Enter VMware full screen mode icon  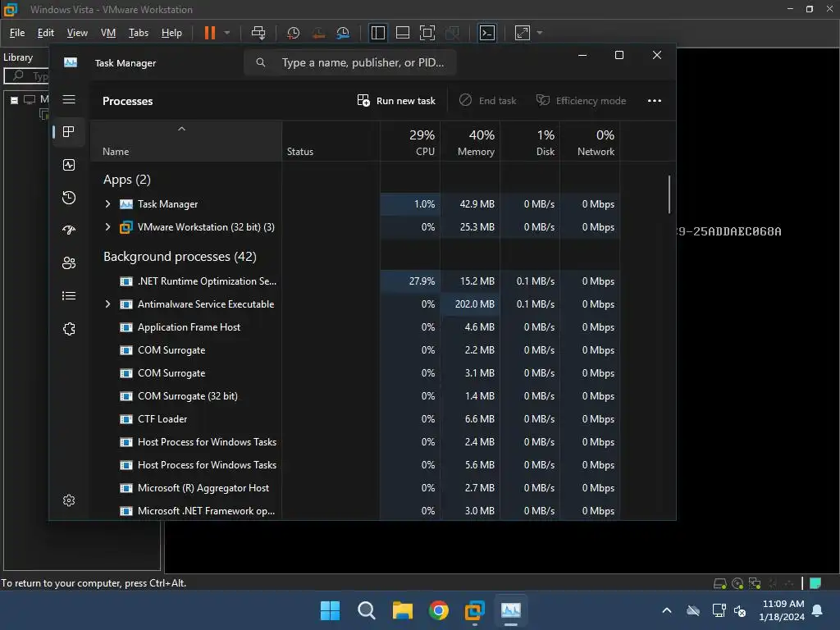(x=427, y=33)
